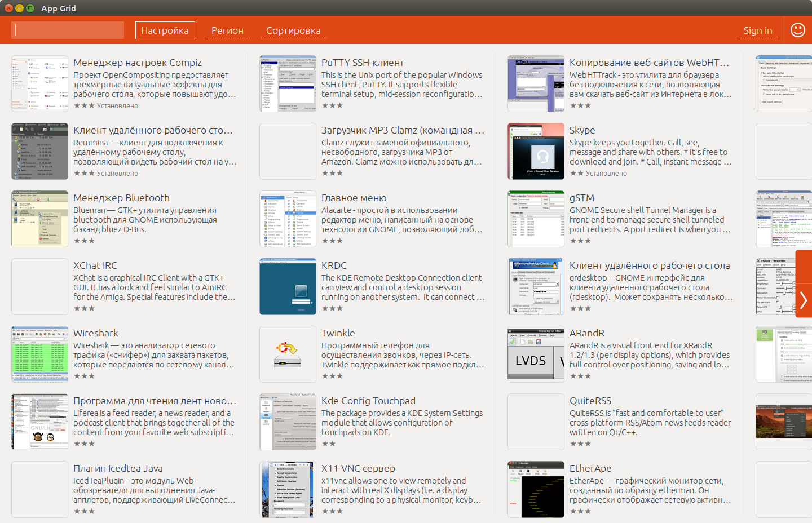The height and width of the screenshot is (523, 812).
Task: Open the Регион menu
Action: coord(227,30)
